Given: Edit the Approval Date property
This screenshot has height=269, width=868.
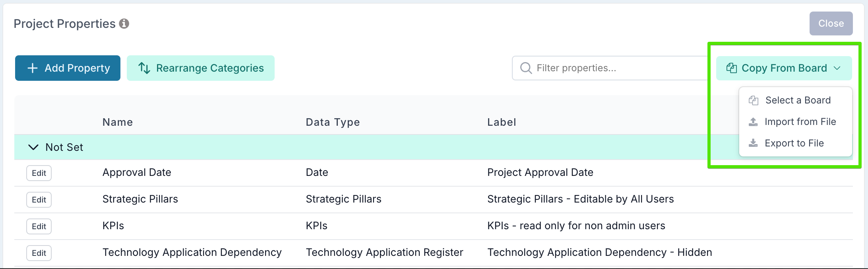Looking at the screenshot, I should click(39, 173).
